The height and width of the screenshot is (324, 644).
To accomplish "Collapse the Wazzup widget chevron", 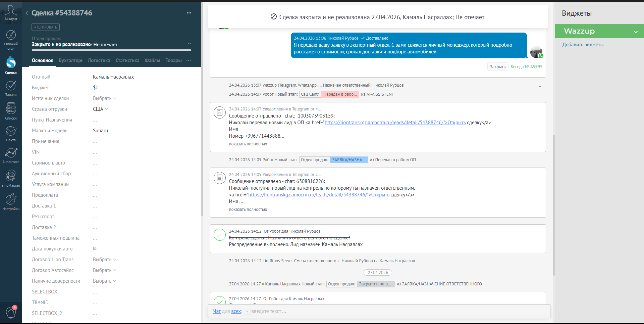I will [x=636, y=32].
